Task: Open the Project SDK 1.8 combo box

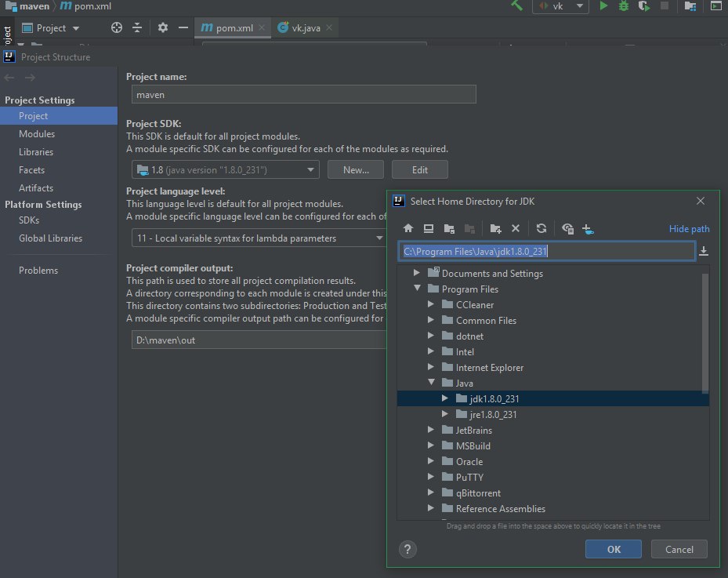Action: (225, 169)
